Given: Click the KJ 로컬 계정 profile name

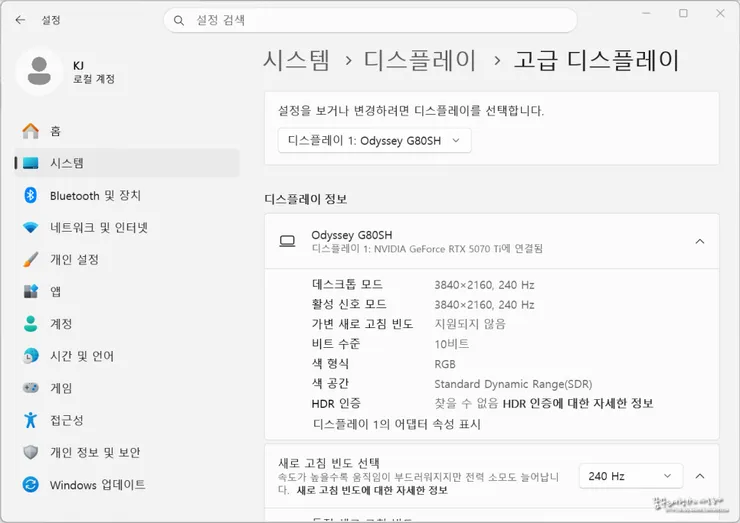Looking at the screenshot, I should coord(93,72).
